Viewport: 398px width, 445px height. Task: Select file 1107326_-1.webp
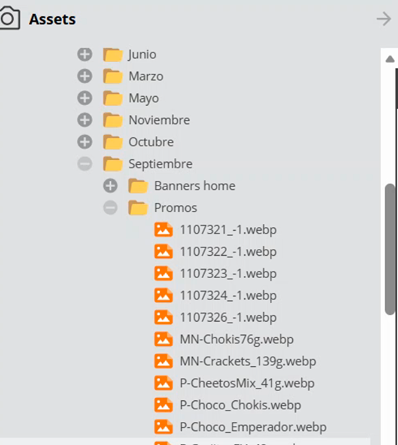228,318
